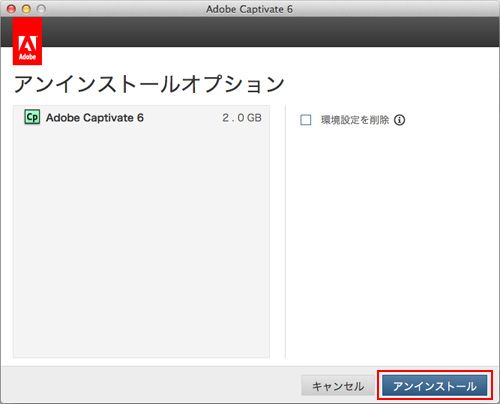
Task: Close the window with red button
Action: tap(11, 9)
